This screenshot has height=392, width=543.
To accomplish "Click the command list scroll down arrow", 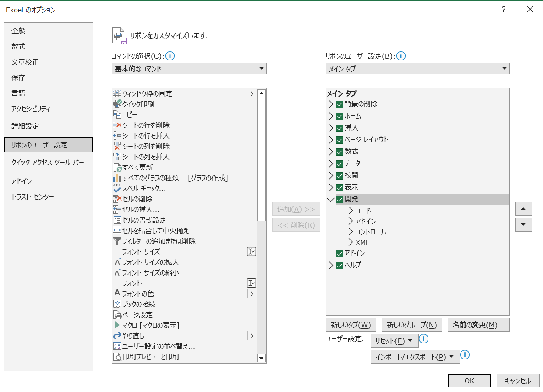I will [x=262, y=358].
